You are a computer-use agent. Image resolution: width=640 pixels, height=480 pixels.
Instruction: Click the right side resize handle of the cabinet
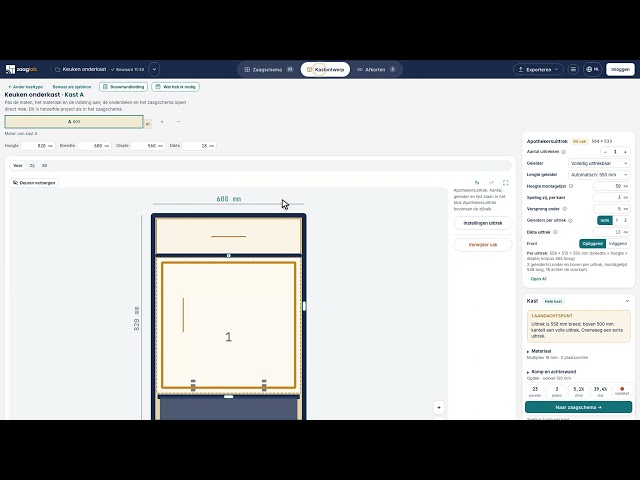point(304,306)
